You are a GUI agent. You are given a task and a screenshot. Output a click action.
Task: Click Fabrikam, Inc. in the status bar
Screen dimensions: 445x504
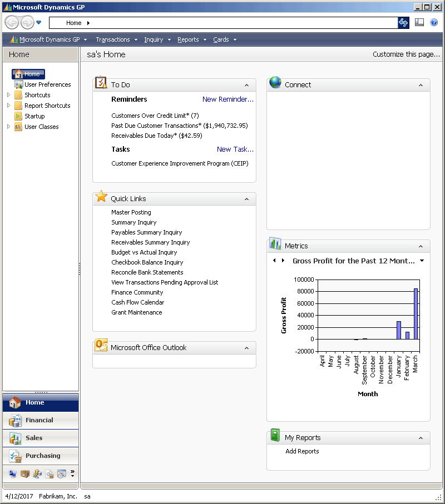[58, 496]
